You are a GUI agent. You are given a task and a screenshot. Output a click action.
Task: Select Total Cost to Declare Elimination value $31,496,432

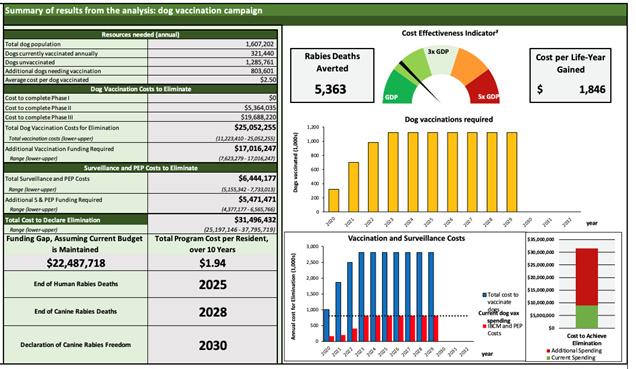coord(255,220)
